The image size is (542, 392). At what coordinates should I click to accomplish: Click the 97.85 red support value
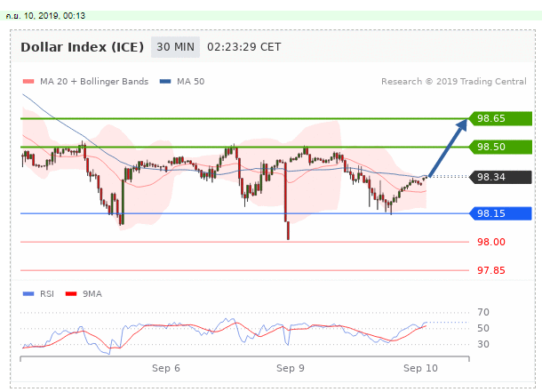pyautogui.click(x=491, y=270)
